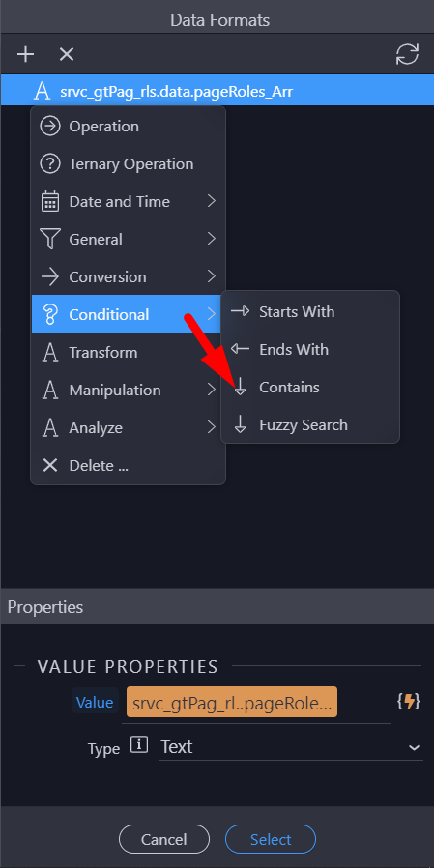Click the Operation arrow-circle icon

point(50,127)
